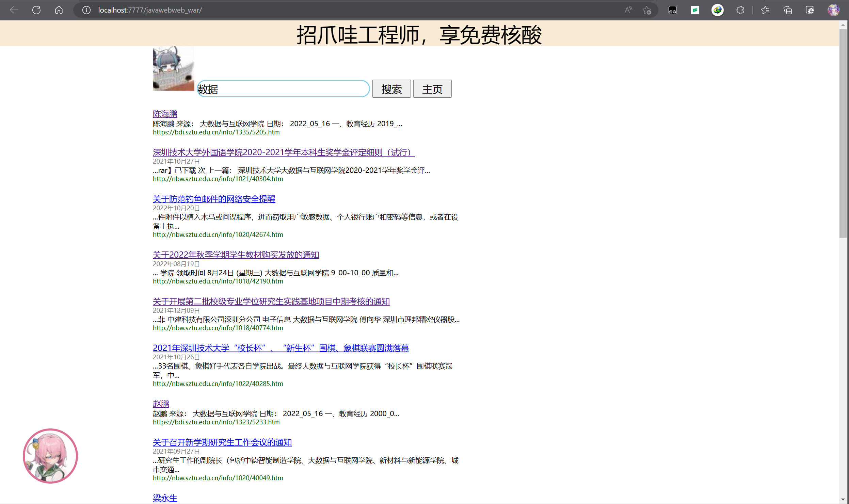Add page to favorites star icon
This screenshot has height=504, width=849.
click(x=647, y=10)
